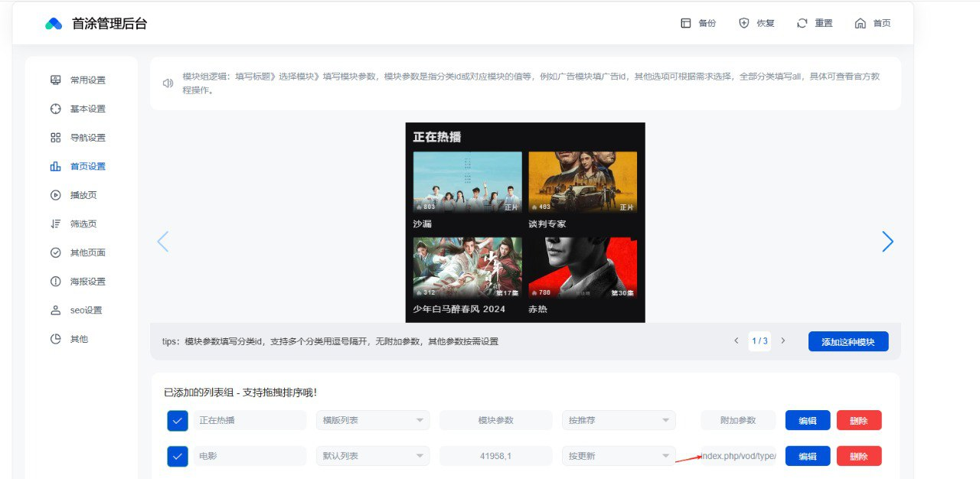Click 删除 button in 电影 row
Screen dimensions: 980x479
pos(859,456)
